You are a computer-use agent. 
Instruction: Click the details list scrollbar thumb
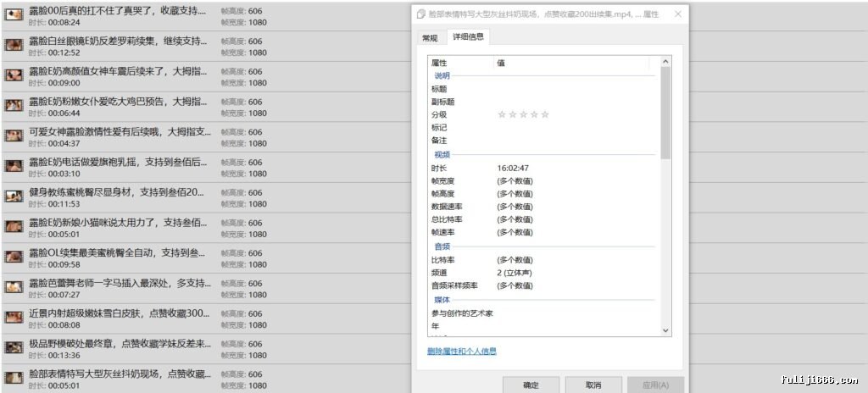point(666,113)
